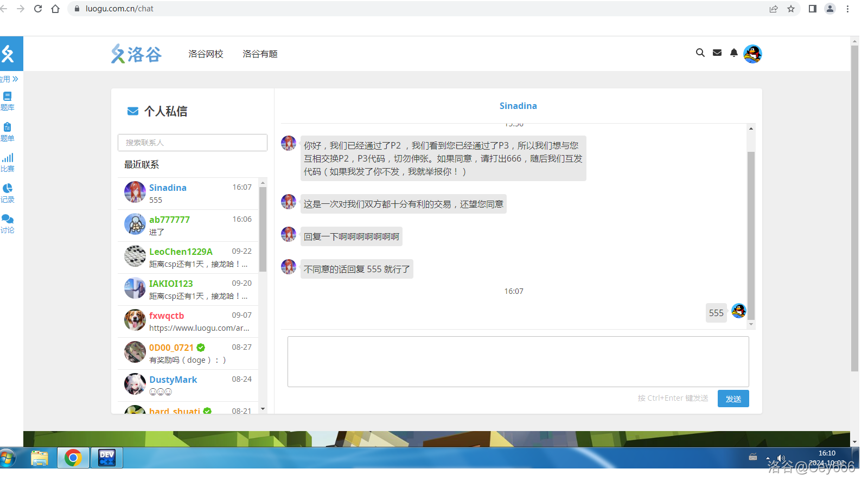Open the 题库 problem set sidebar icon
Image resolution: width=868 pixels, height=488 pixels.
pos(8,101)
